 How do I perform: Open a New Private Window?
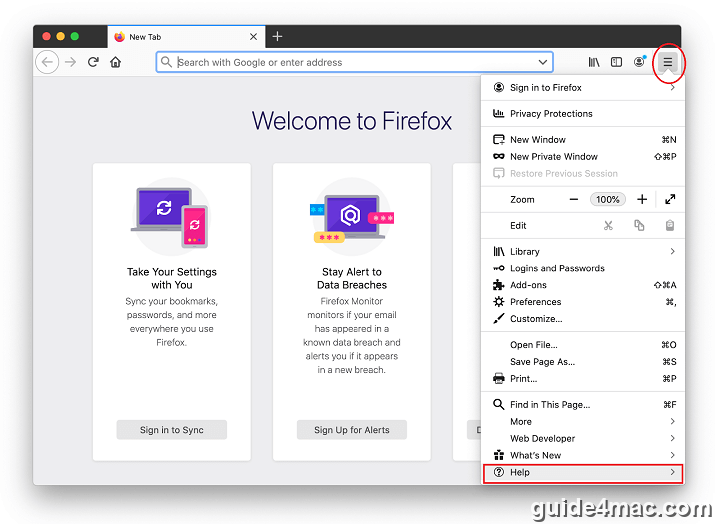coord(583,157)
